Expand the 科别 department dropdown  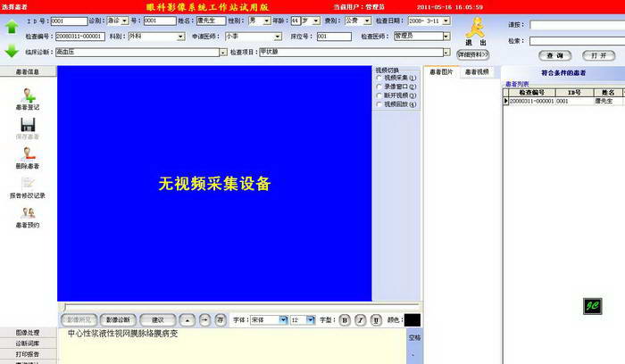coord(181,37)
